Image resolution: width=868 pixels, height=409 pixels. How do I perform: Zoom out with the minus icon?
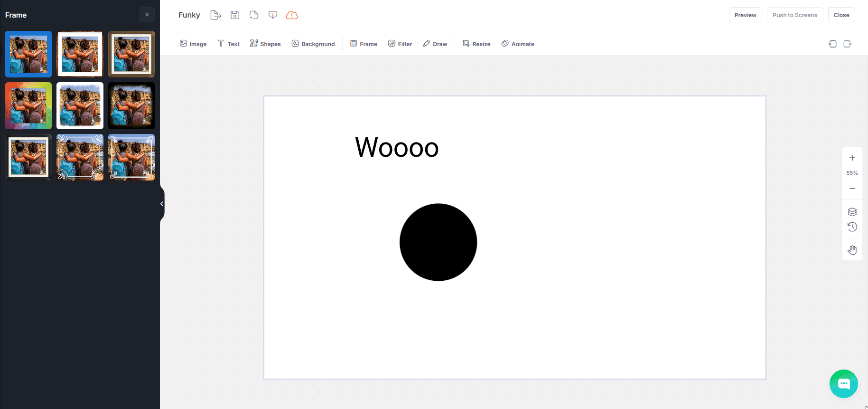852,189
